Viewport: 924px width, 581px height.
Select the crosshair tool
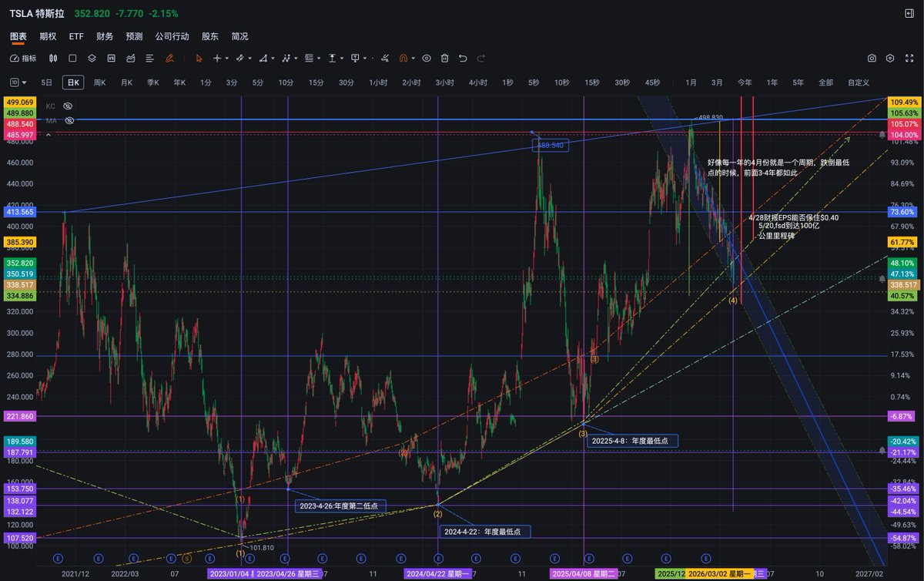(217, 58)
